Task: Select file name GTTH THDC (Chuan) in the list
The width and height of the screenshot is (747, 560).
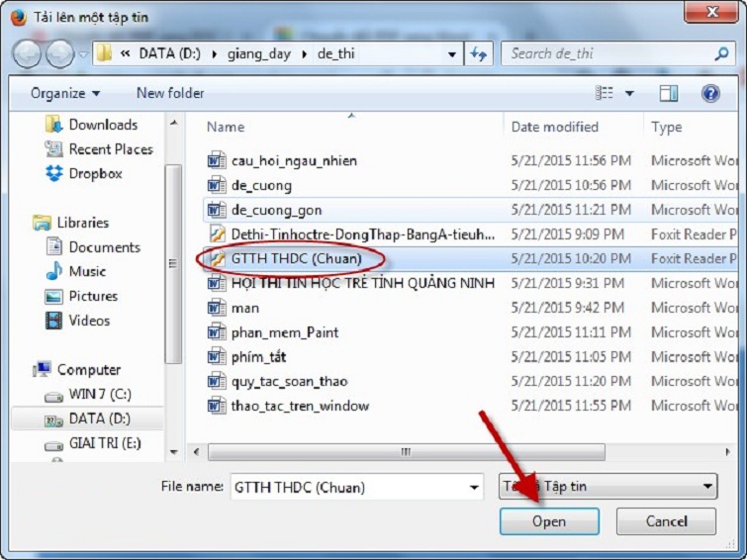Action: (x=296, y=259)
